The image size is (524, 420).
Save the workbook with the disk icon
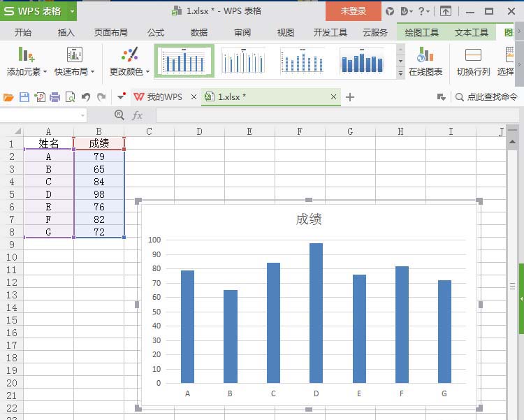[x=24, y=97]
